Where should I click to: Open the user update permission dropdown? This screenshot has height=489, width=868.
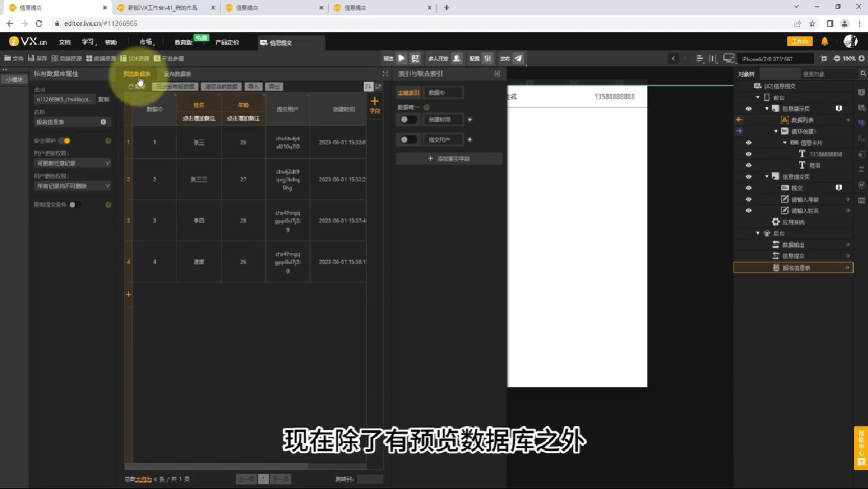pyautogui.click(x=72, y=163)
